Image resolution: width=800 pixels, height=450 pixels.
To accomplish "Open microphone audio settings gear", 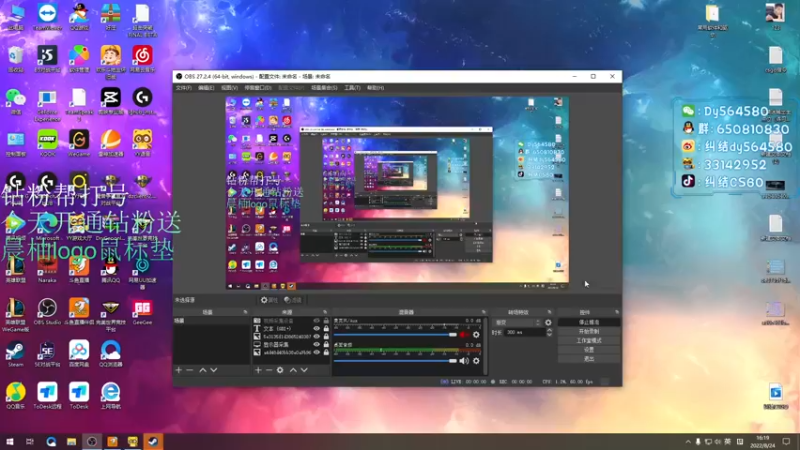I will [x=476, y=335].
